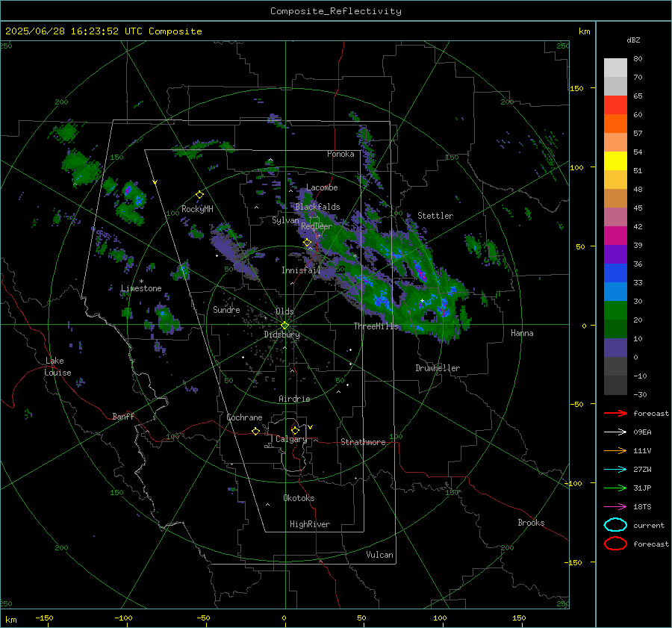Click the white-outlined forecast region boundary near HighRiver
The image size is (672, 628).
[314, 532]
